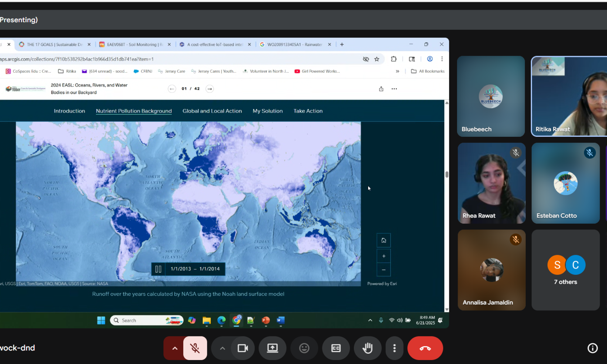Image resolution: width=607 pixels, height=364 pixels.
Task: Click the Take Action link
Action: coord(308,111)
